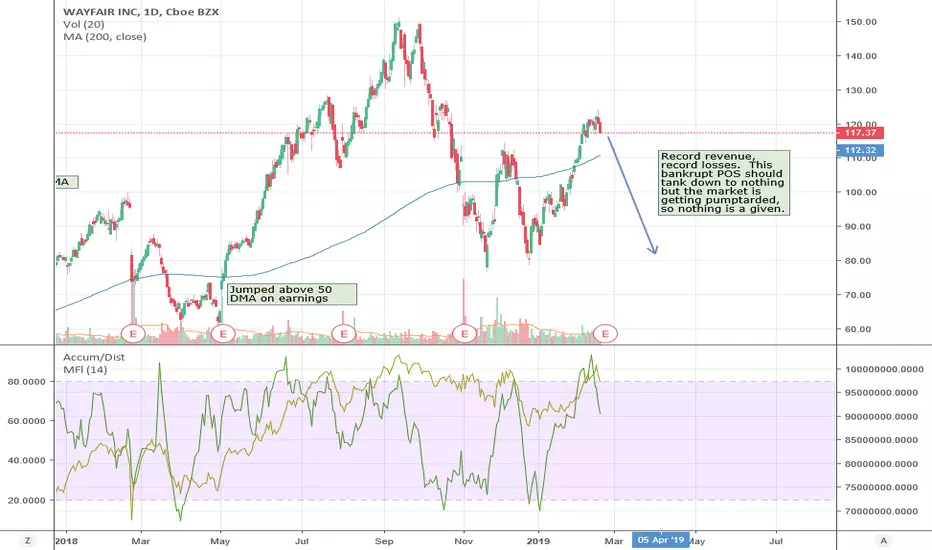Click the earnings E marker at May 2018
The height and width of the screenshot is (550, 932).
coord(223,334)
